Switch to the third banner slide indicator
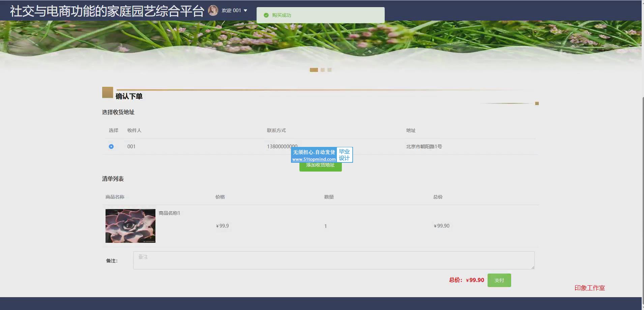 tap(329, 70)
